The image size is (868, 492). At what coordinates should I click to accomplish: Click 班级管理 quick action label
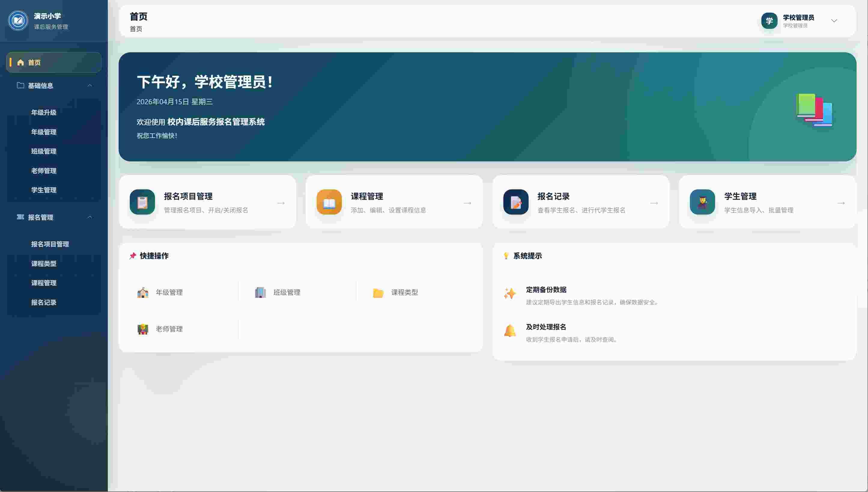(287, 292)
